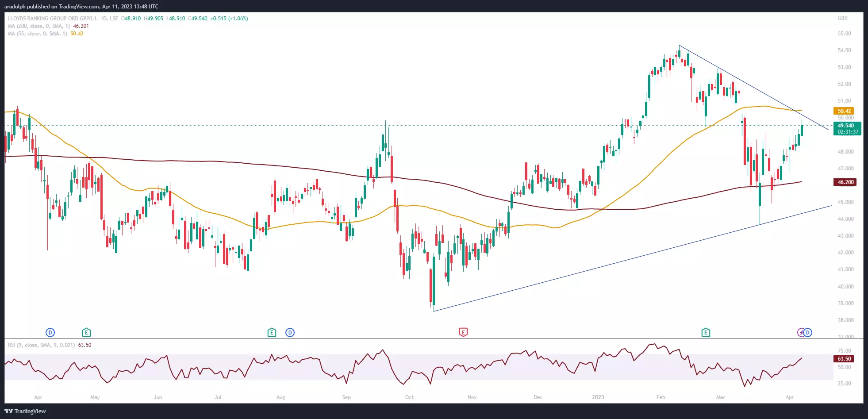Click the 63.50 RSI value label on axis
The image size is (868, 419).
coord(844,359)
